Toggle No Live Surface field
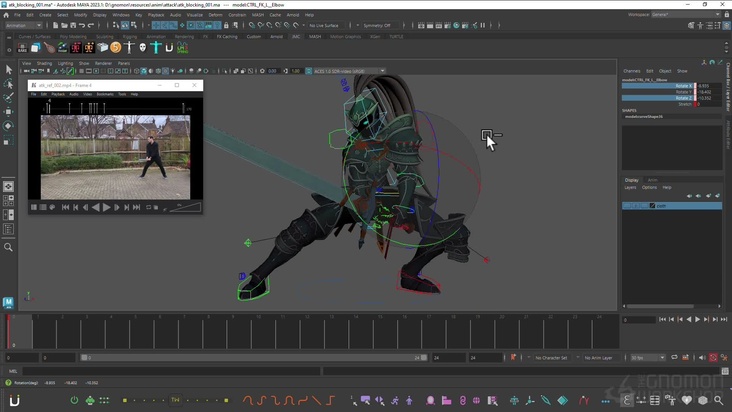This screenshot has height=412, width=732. coord(325,26)
